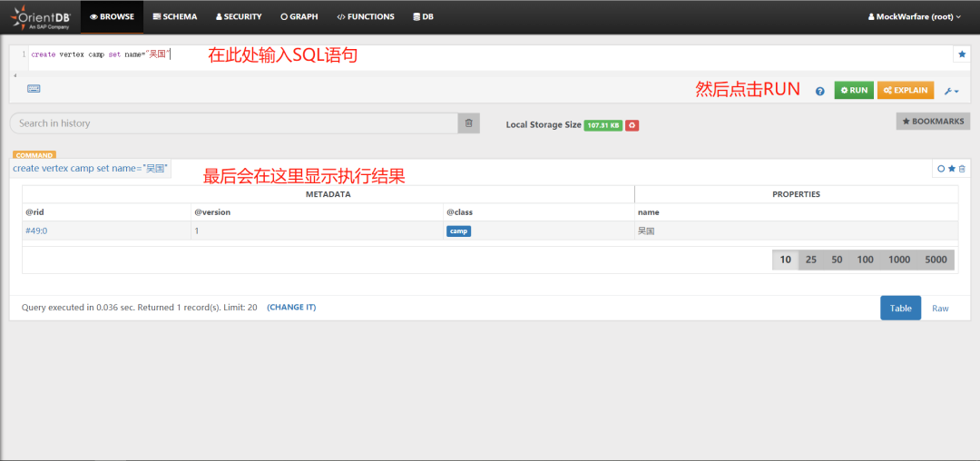Click the camp class badge
This screenshot has width=980, height=461.
pos(459,231)
